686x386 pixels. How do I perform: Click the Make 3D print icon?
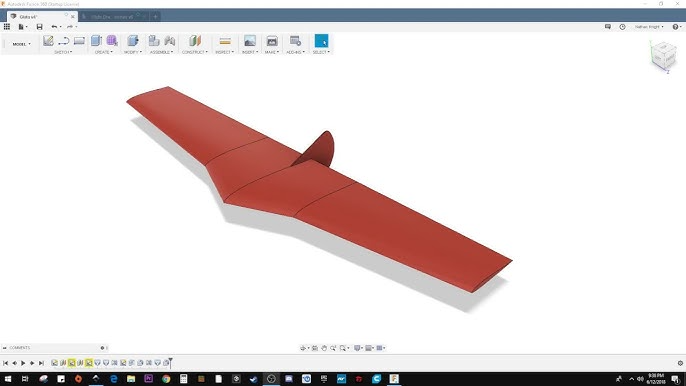[x=272, y=41]
